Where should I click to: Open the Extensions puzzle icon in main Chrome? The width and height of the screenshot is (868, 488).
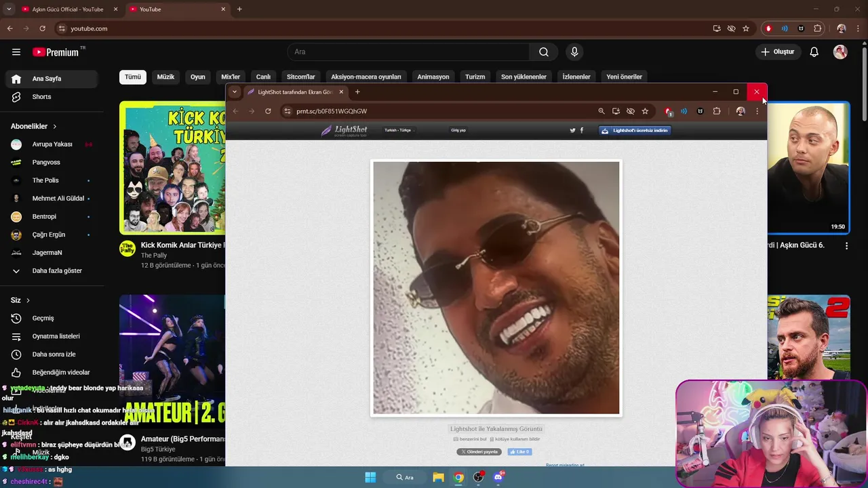coord(818,28)
